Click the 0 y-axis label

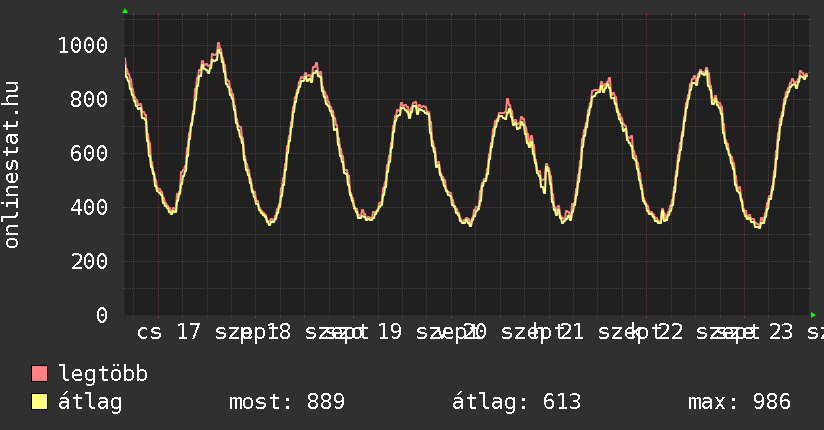102,315
